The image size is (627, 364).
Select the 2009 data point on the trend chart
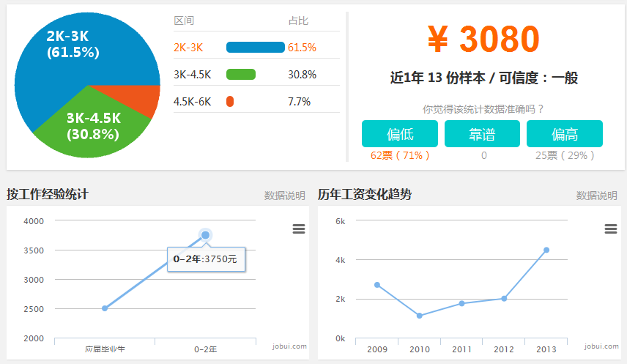coord(377,285)
